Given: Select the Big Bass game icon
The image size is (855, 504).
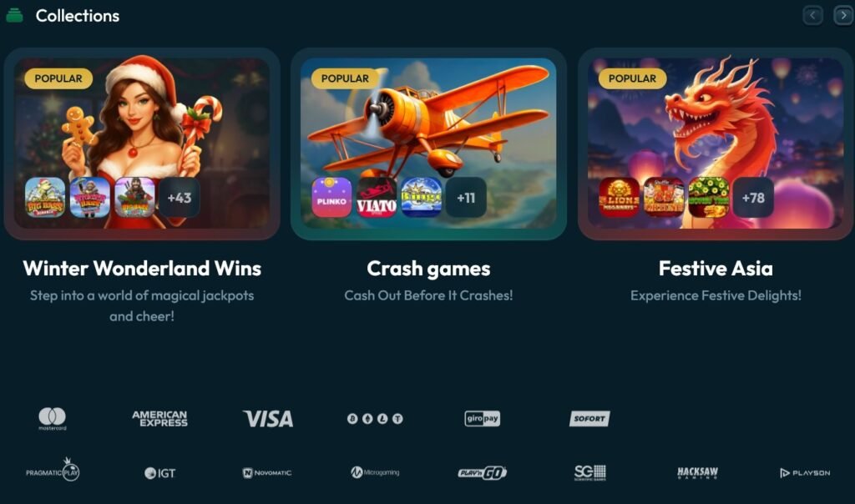Looking at the screenshot, I should 45,198.
